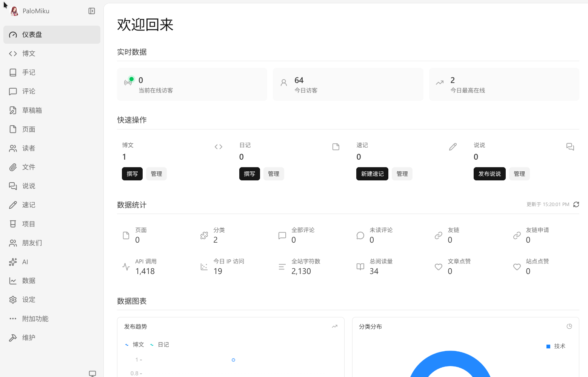Image resolution: width=588 pixels, height=377 pixels.
Task: Open the 仪表盘 dashboard menu item
Action: coord(52,35)
